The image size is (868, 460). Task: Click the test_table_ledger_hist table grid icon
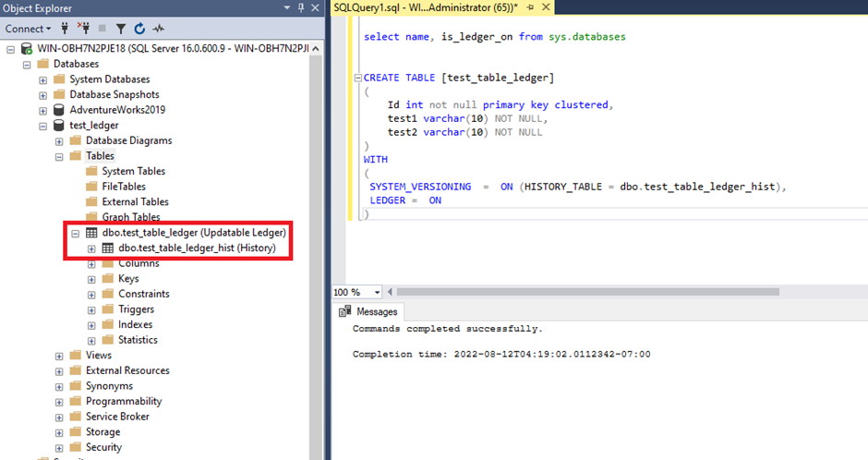tap(108, 248)
